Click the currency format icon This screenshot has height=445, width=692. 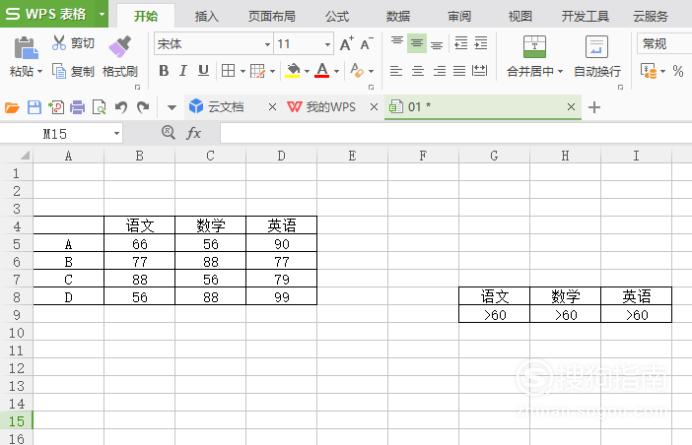(x=648, y=71)
